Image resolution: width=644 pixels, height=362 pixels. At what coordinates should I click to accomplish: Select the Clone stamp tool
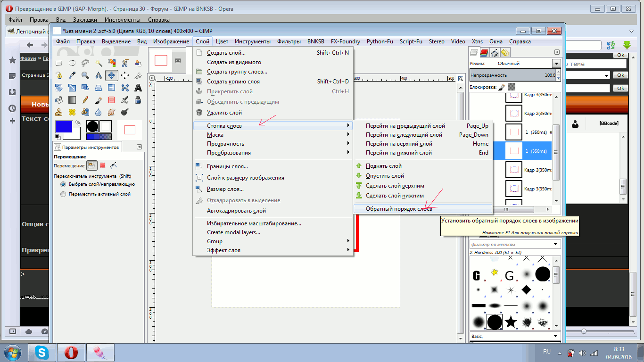pos(59,112)
